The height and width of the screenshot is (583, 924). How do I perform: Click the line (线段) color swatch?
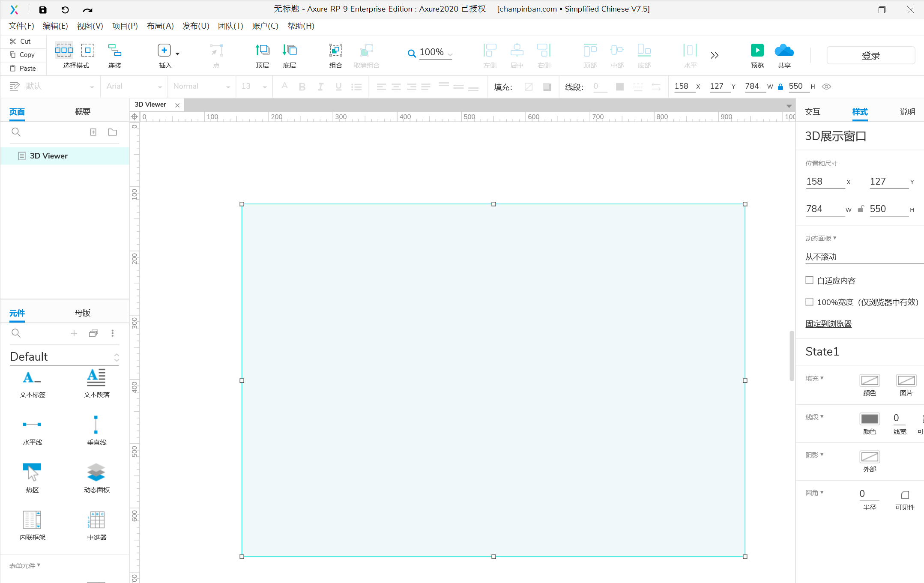coord(869,419)
